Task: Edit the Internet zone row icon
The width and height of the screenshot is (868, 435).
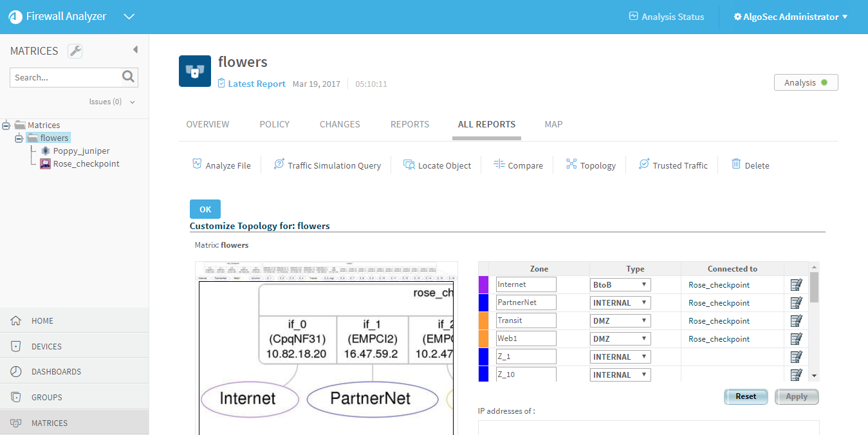Action: pos(796,285)
